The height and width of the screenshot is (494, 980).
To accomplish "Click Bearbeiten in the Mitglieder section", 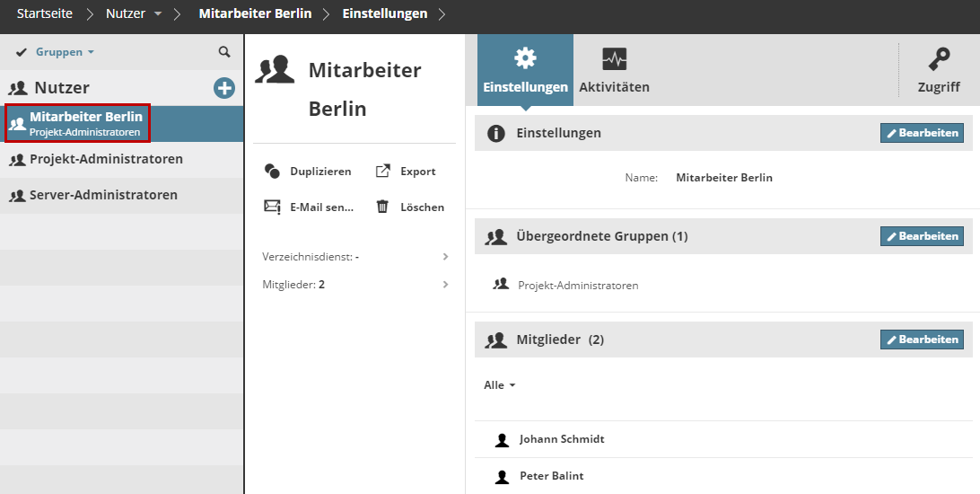I will click(922, 340).
